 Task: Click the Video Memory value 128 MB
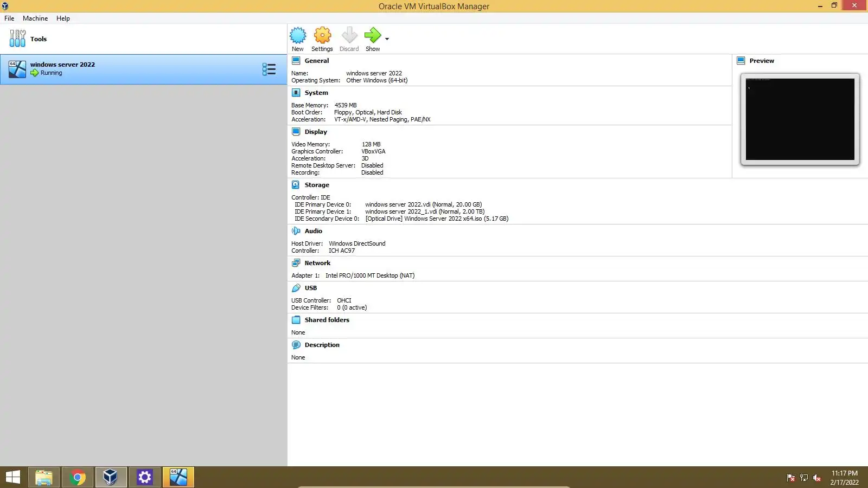click(371, 145)
